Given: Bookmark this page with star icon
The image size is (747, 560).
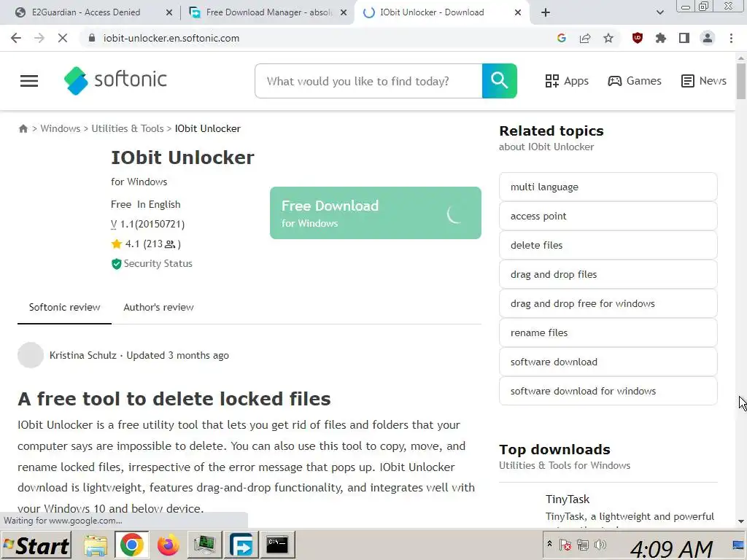Looking at the screenshot, I should 608,38.
